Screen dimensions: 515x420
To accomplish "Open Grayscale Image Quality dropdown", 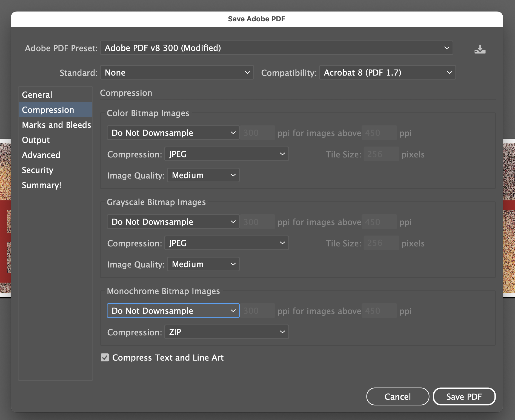I will [x=203, y=264].
